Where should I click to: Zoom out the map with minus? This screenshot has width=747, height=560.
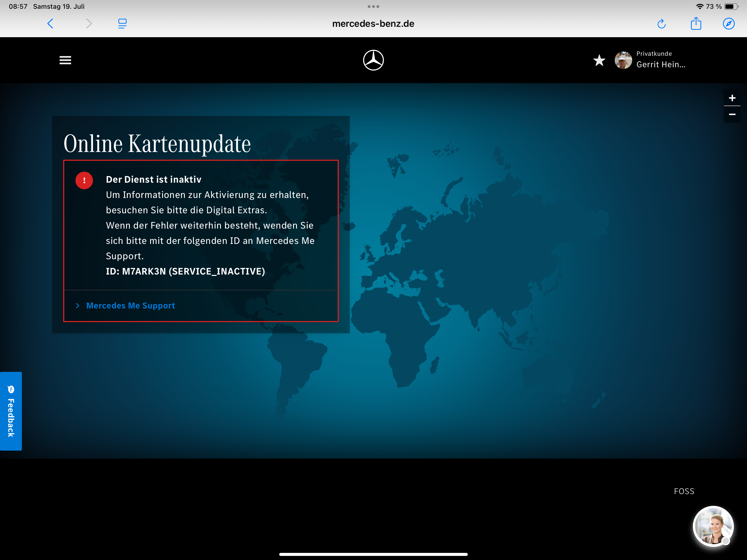(x=732, y=115)
